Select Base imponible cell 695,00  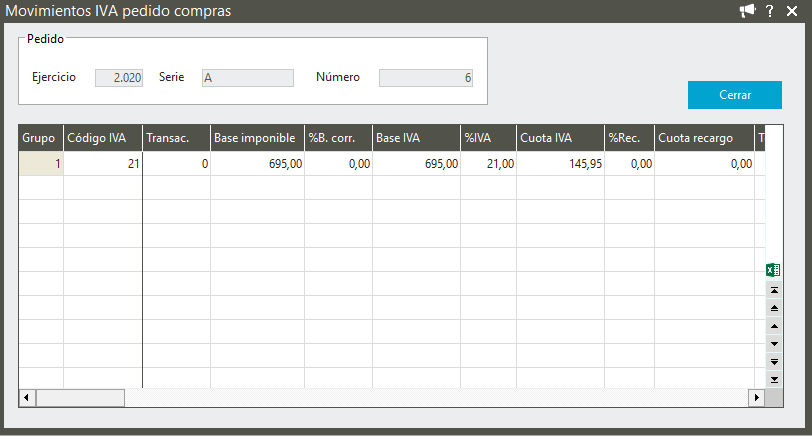(257, 164)
